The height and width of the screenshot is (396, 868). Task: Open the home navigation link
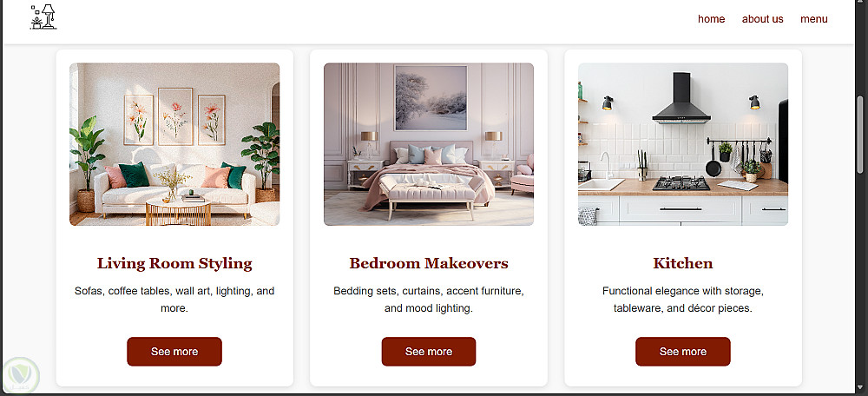click(712, 19)
